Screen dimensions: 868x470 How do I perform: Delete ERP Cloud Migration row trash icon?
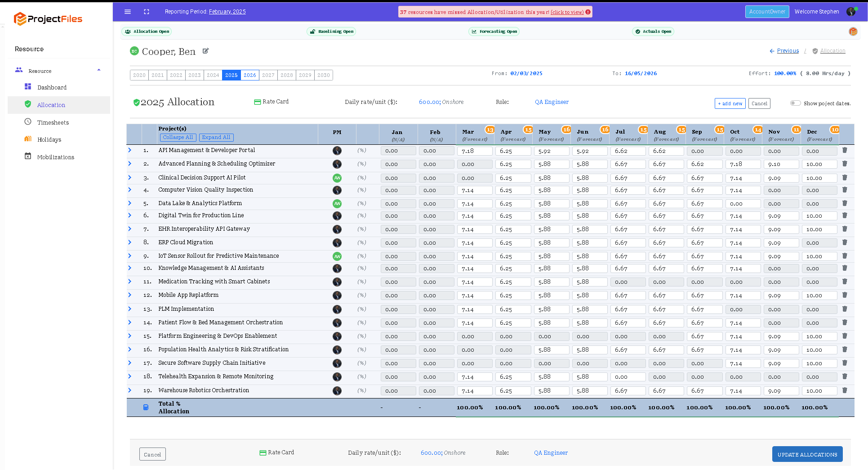pos(845,242)
